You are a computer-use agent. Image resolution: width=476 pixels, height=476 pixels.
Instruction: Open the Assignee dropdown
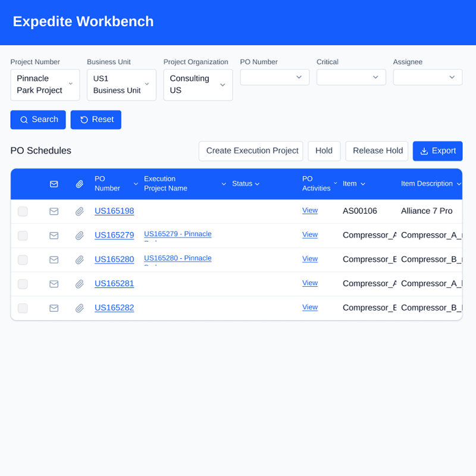point(427,77)
